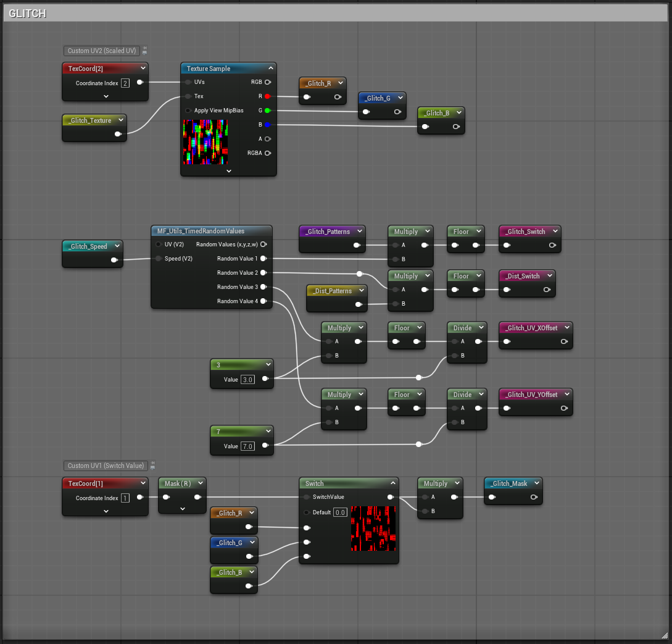Click the reroute node on the 7.0 value wire
672x644 pixels.
pyautogui.click(x=419, y=444)
